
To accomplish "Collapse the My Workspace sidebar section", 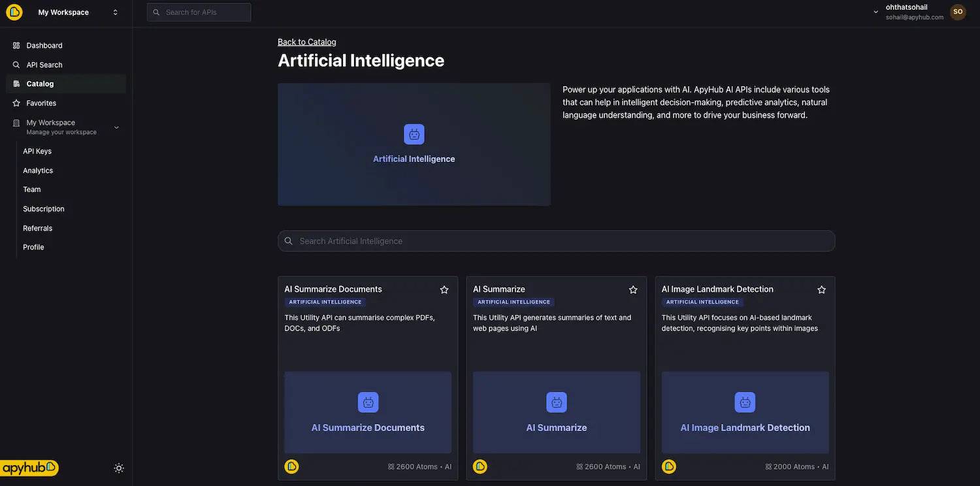I will pos(116,127).
